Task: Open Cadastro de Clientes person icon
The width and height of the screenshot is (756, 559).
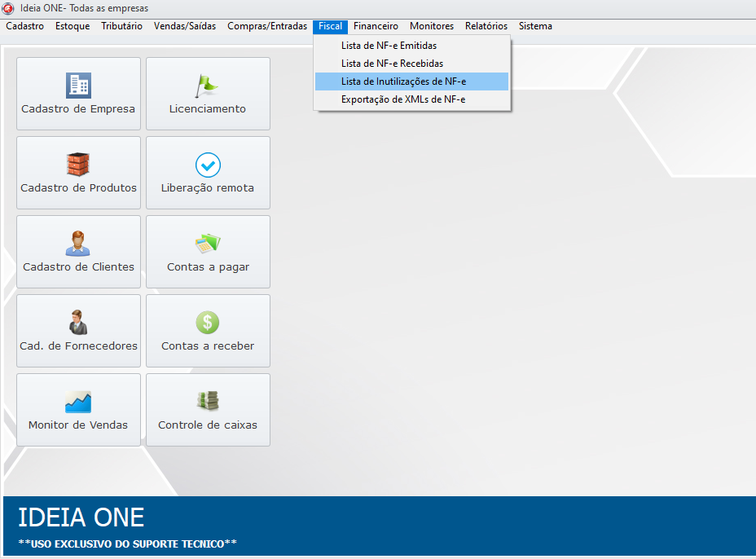Action: click(x=78, y=244)
